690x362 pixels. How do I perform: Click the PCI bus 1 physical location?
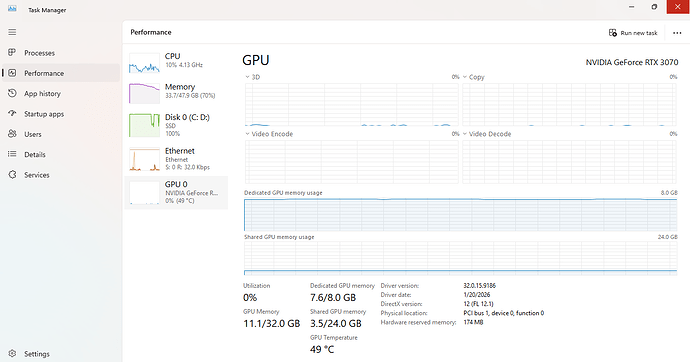click(503, 313)
